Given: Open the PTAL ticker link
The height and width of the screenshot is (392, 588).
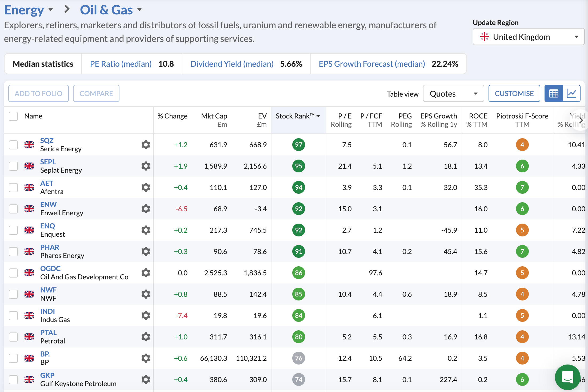Looking at the screenshot, I should (49, 332).
